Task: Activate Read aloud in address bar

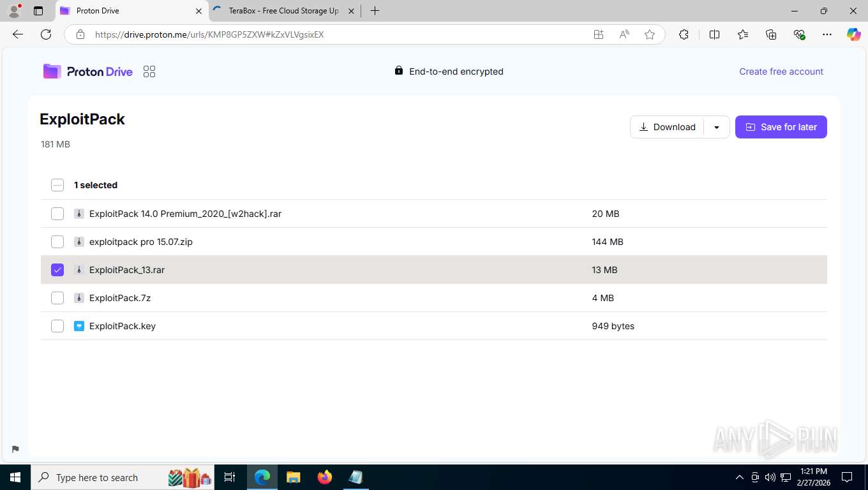Action: tap(624, 34)
